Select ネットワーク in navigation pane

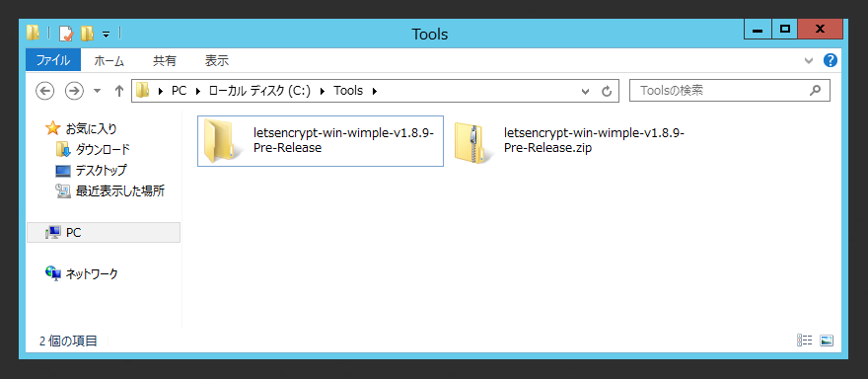pos(92,273)
